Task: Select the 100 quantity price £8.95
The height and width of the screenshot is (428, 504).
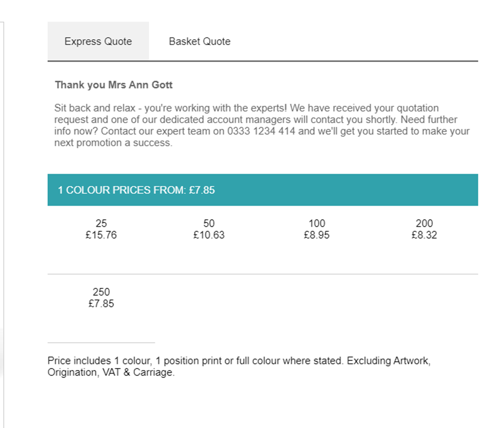Action: click(317, 235)
